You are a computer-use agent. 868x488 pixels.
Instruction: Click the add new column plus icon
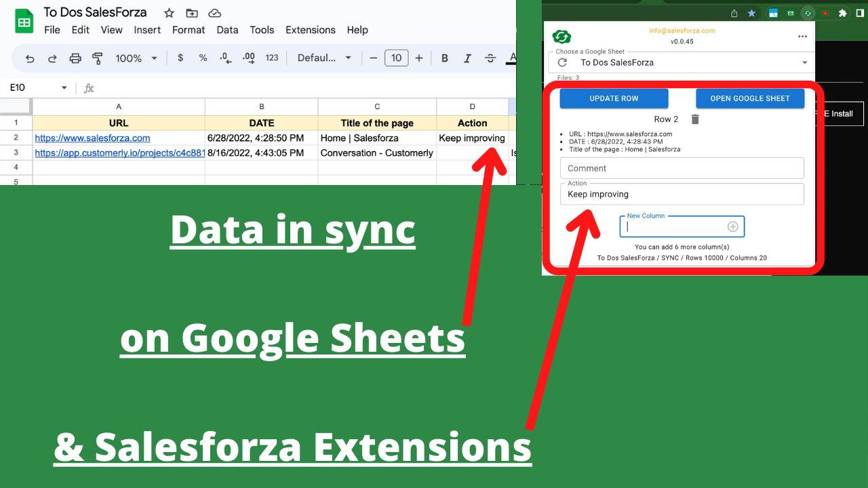click(732, 227)
